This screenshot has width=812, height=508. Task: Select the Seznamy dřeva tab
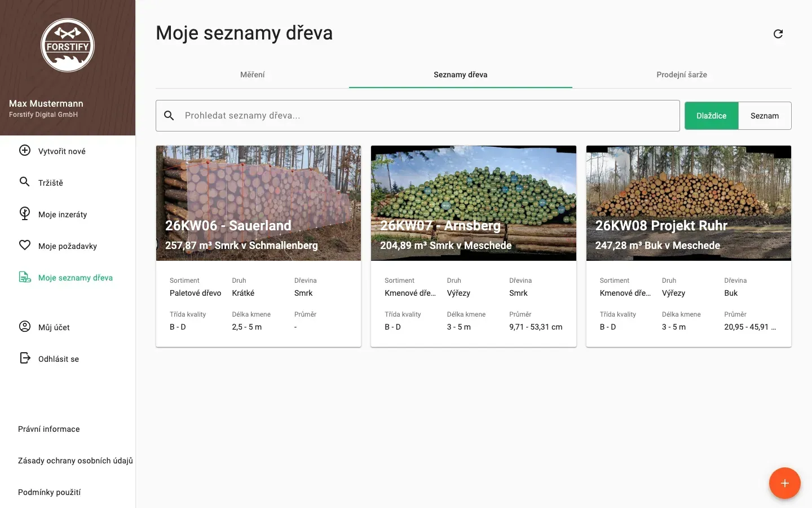click(461, 75)
